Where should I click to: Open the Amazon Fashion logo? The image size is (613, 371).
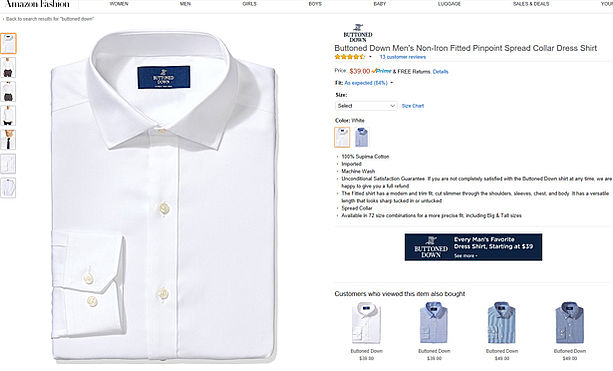pos(38,4)
